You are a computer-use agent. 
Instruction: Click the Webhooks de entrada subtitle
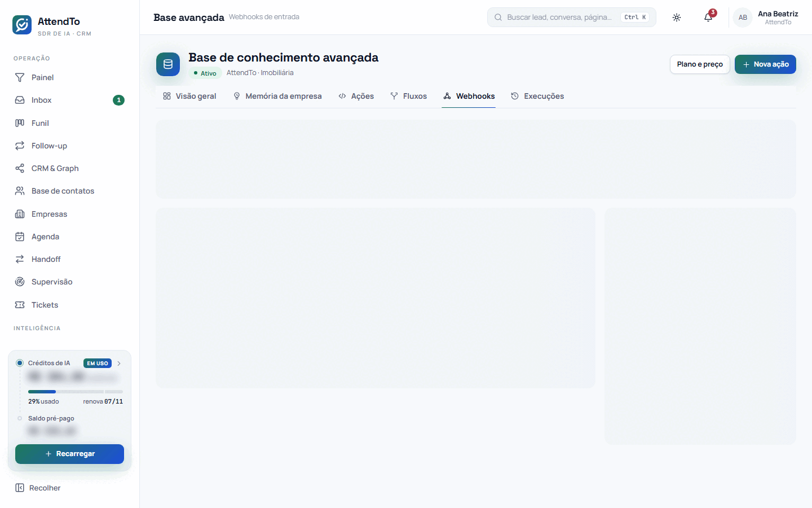click(264, 17)
